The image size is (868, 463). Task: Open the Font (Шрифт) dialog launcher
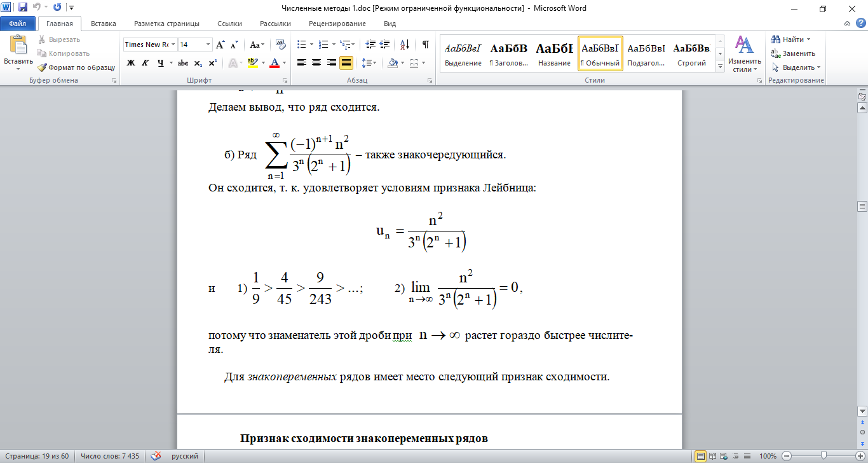point(285,81)
